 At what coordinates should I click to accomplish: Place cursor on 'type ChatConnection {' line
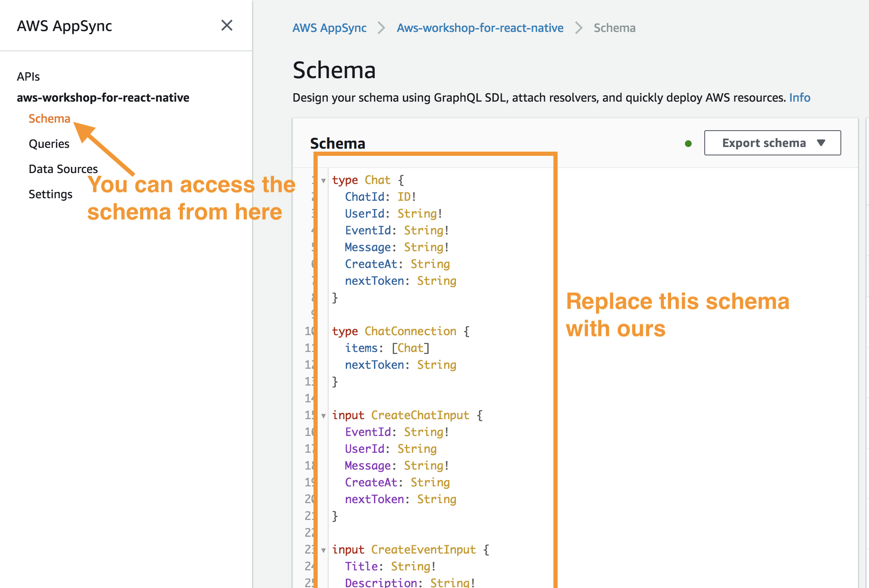click(401, 331)
